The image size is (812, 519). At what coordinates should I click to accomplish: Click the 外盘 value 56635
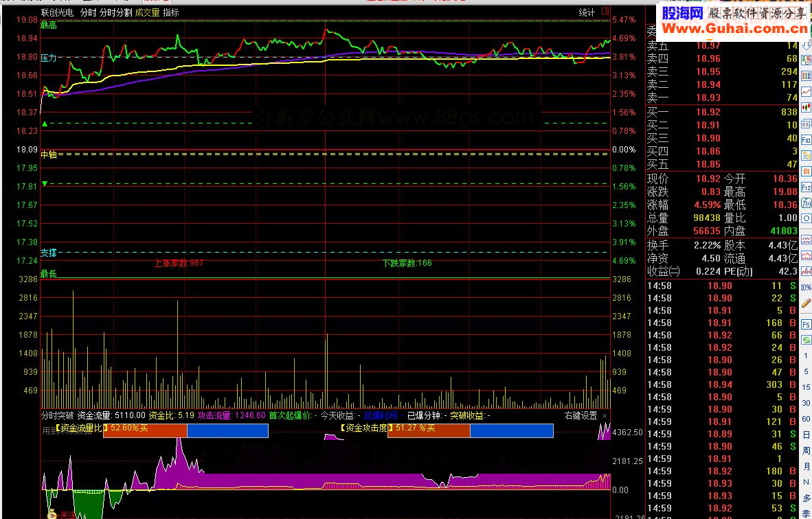point(707,231)
